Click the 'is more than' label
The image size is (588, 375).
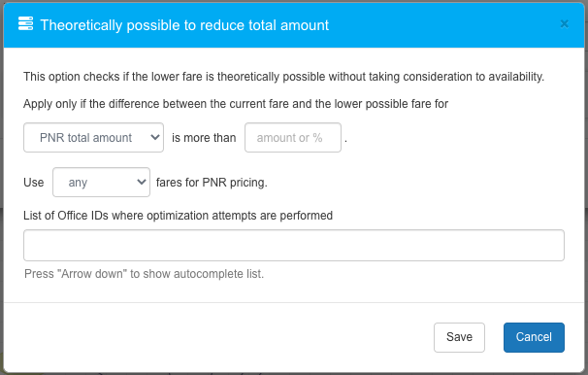(204, 138)
